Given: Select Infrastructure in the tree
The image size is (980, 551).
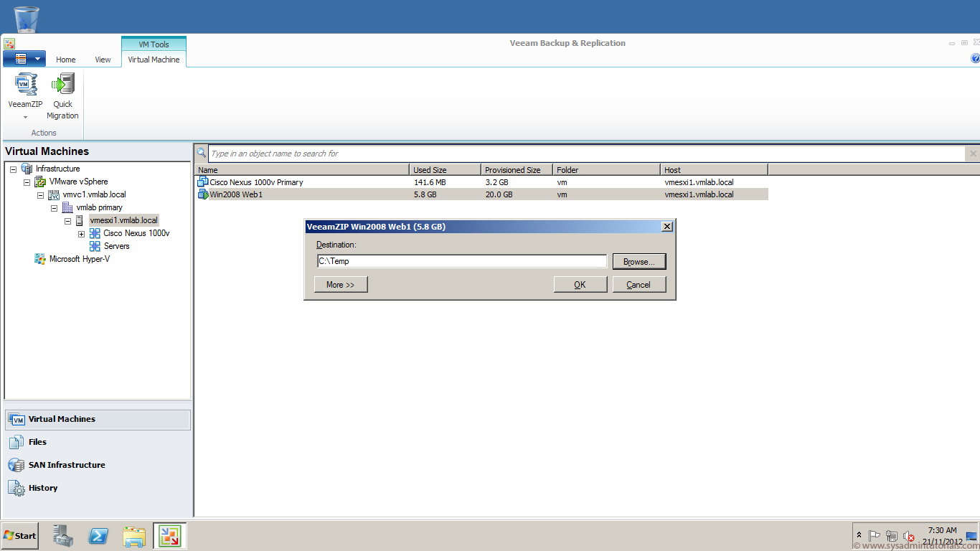Looking at the screenshot, I should 58,169.
